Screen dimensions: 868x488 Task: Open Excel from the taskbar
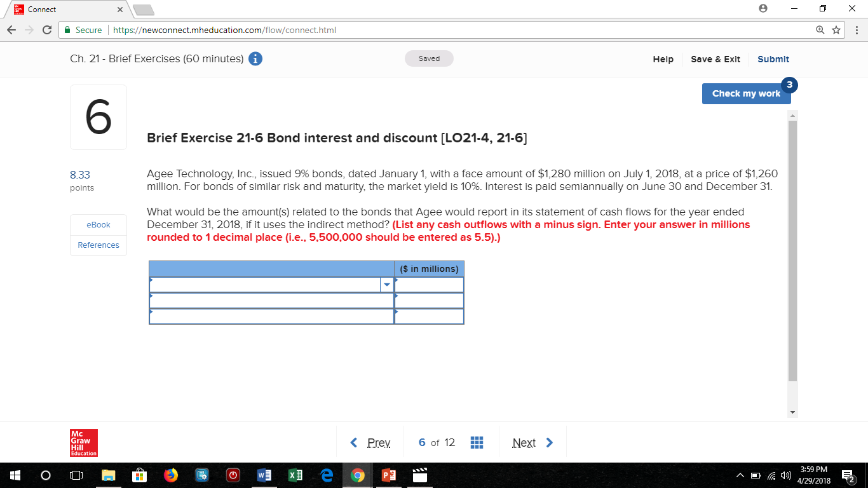(x=295, y=475)
